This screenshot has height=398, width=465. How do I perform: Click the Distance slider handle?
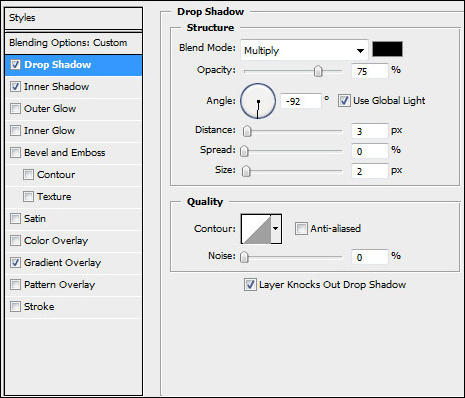click(x=247, y=131)
